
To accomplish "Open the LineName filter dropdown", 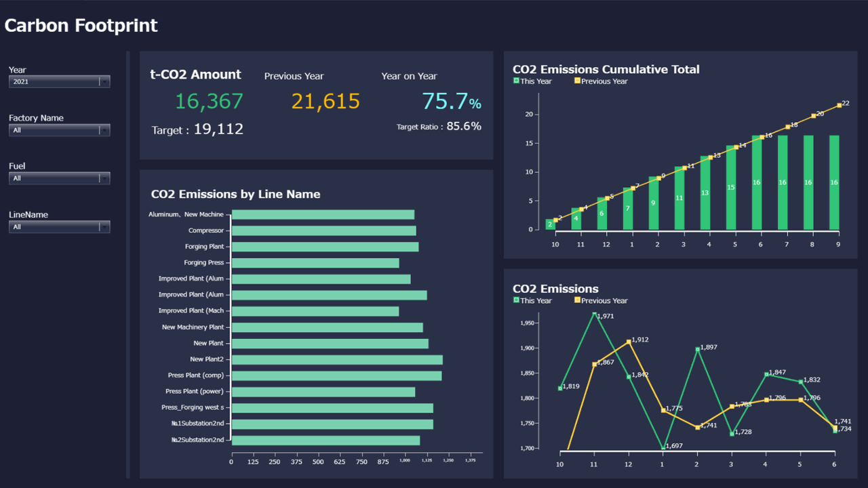I will coord(60,227).
